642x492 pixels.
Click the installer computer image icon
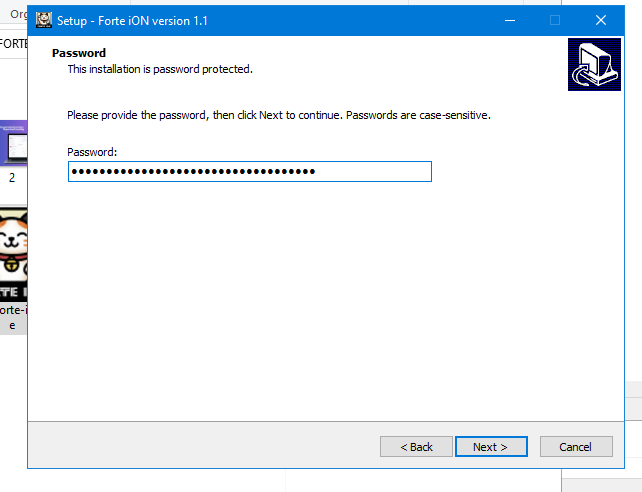594,65
